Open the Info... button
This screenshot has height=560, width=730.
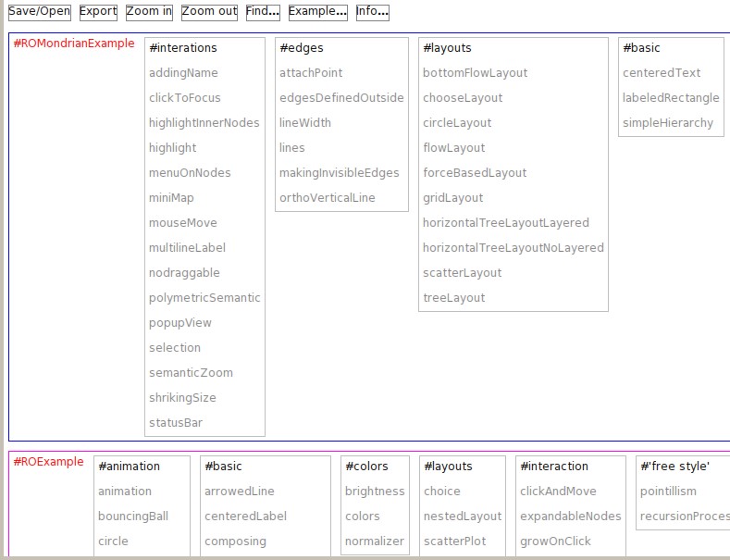coord(372,12)
